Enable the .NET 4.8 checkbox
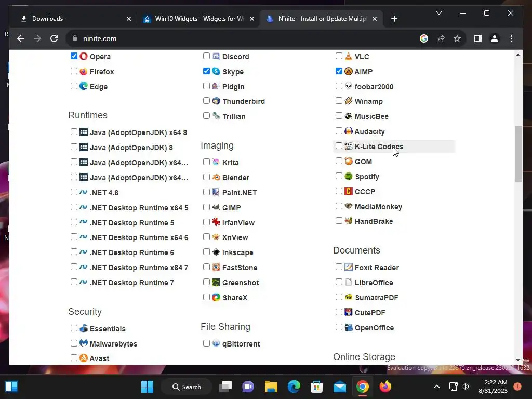The image size is (532, 399). [x=74, y=192]
